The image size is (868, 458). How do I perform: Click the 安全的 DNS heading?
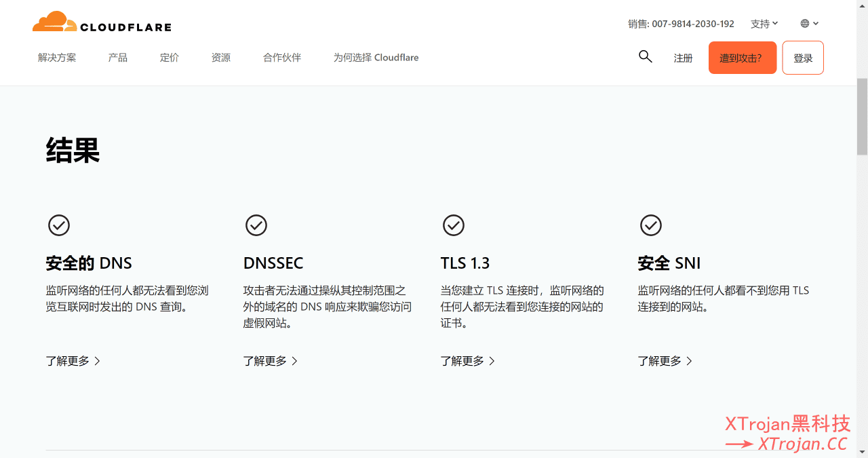point(89,263)
